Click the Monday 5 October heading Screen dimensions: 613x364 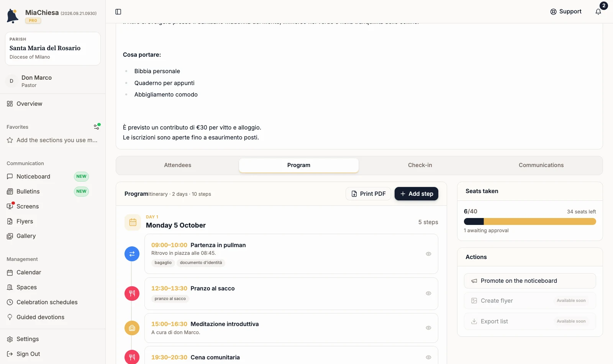pos(176,225)
